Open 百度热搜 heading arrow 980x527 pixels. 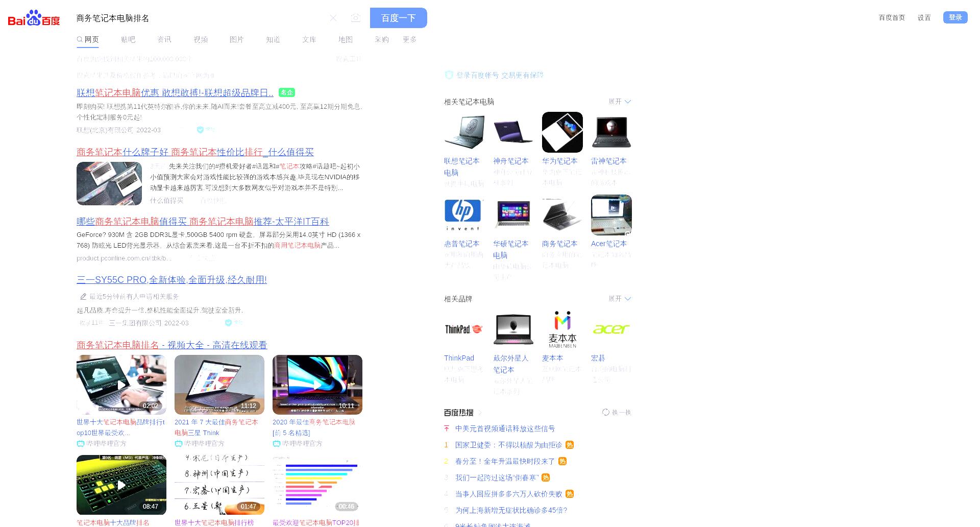(x=480, y=412)
